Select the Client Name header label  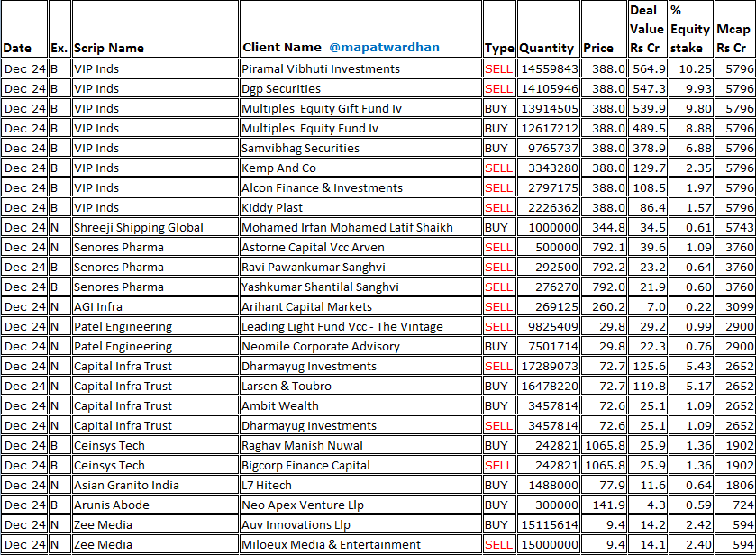pyautogui.click(x=282, y=47)
